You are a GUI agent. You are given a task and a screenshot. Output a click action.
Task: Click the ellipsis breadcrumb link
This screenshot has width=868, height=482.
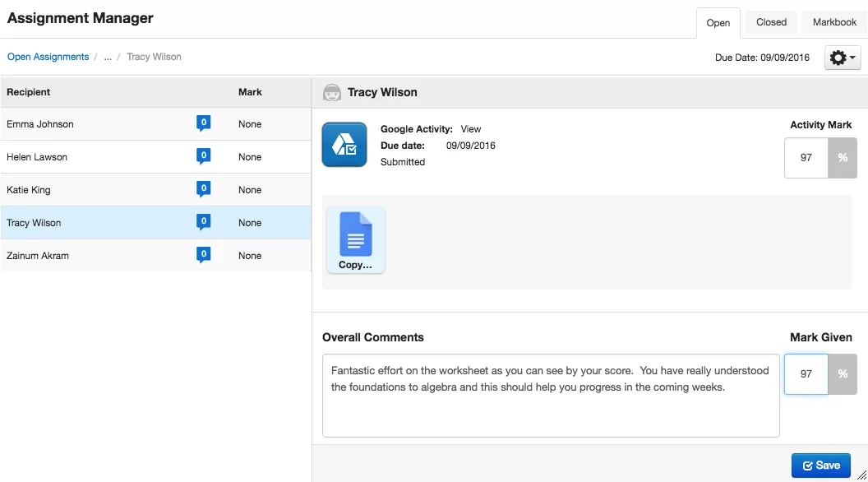[108, 57]
